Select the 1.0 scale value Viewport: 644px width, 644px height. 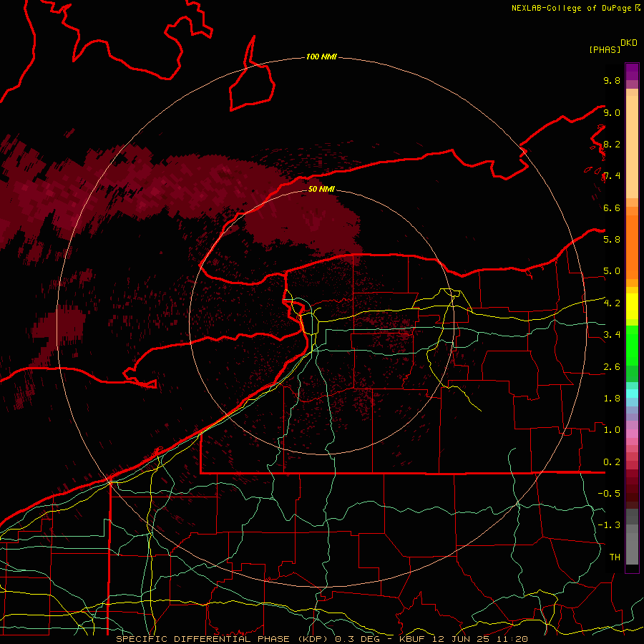(612, 429)
